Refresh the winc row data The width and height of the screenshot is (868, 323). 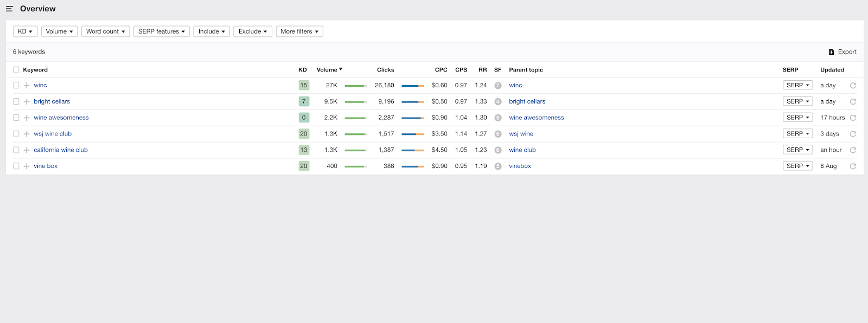point(853,86)
